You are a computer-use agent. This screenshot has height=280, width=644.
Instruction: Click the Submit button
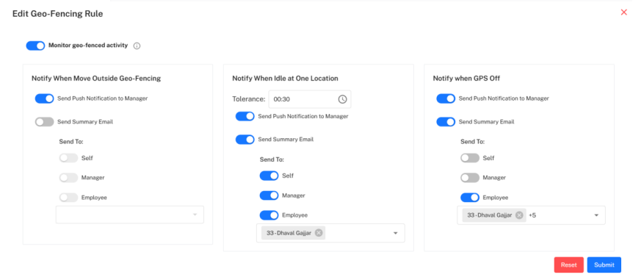point(604,265)
